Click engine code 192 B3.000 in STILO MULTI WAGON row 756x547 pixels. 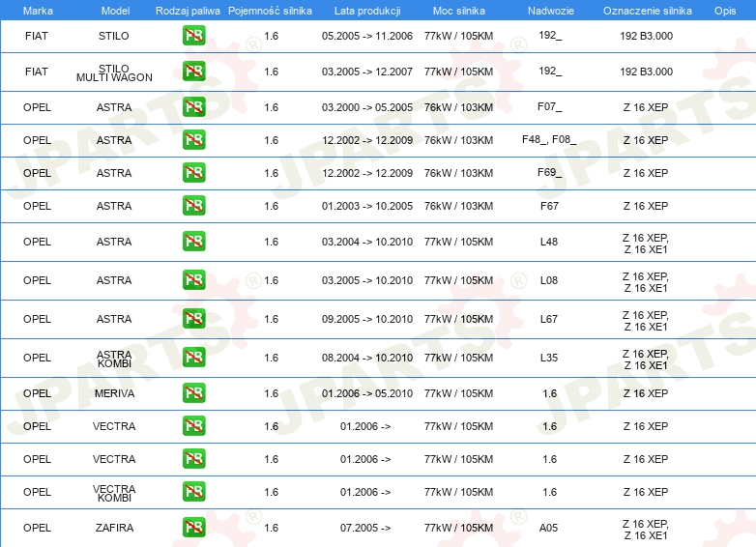click(646, 72)
